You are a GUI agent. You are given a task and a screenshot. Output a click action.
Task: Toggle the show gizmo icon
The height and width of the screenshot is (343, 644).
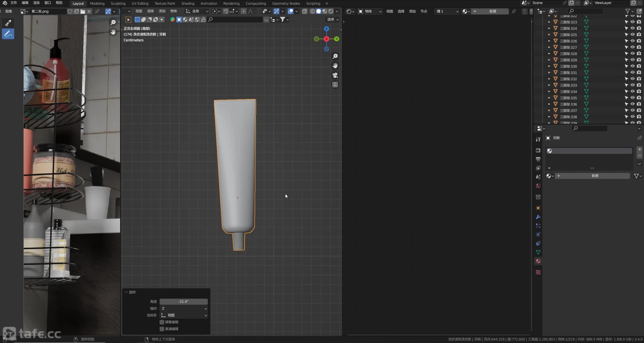tap(276, 11)
